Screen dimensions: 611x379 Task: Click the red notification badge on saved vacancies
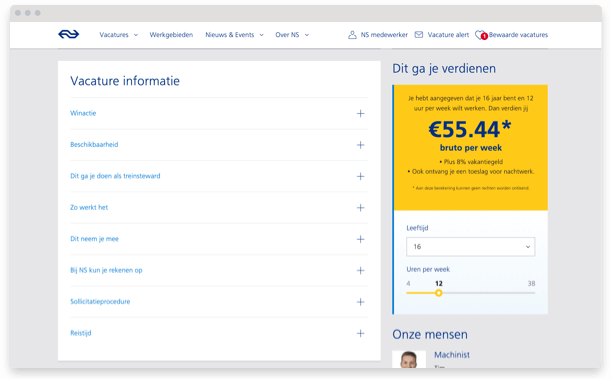point(484,36)
